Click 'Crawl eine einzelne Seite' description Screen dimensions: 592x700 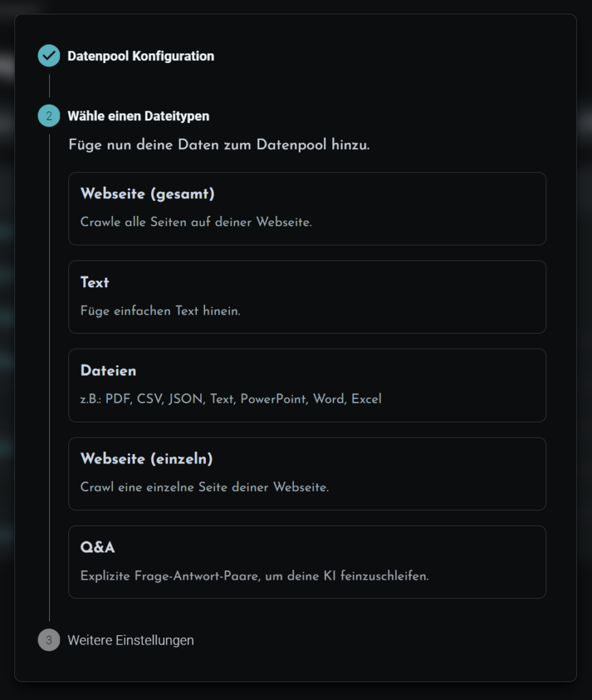(x=204, y=487)
